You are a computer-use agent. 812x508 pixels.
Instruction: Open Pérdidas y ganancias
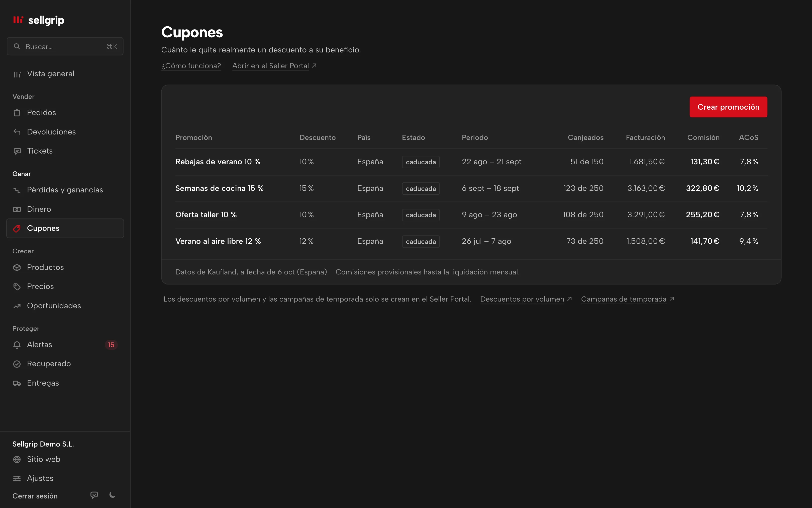pyautogui.click(x=65, y=190)
